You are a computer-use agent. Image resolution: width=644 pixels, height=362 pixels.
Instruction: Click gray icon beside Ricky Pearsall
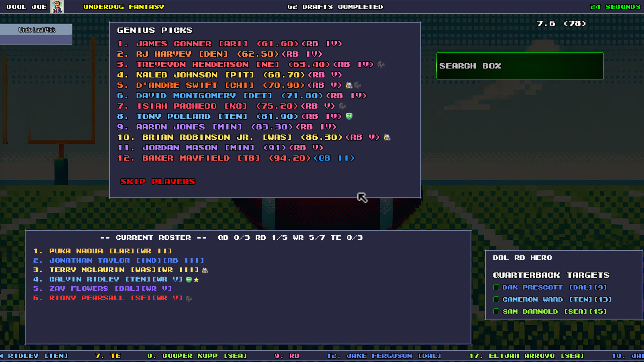coord(189,298)
